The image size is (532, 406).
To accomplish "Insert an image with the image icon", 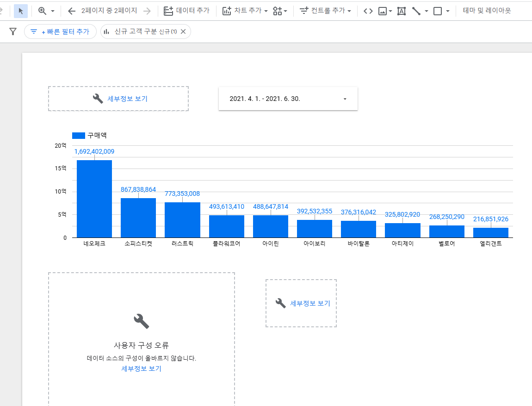I will coord(383,11).
